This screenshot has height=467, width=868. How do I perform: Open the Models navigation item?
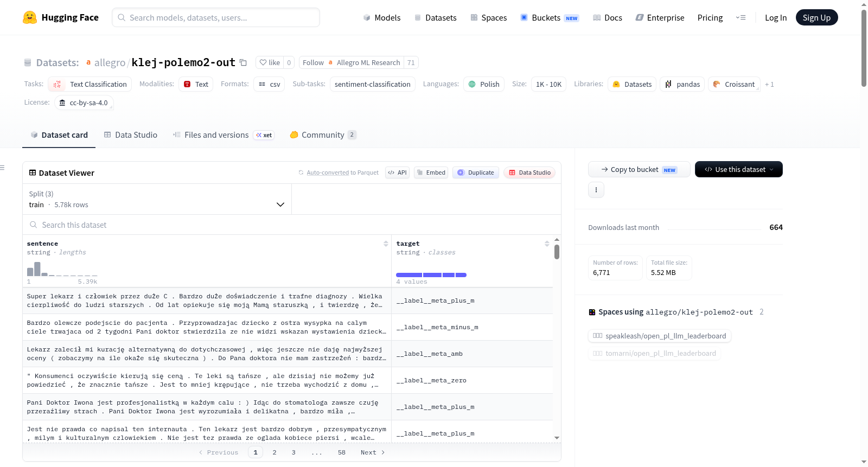(x=382, y=17)
